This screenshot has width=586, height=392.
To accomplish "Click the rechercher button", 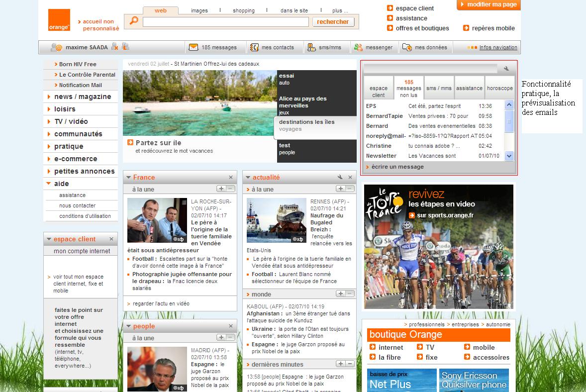I will (x=333, y=22).
